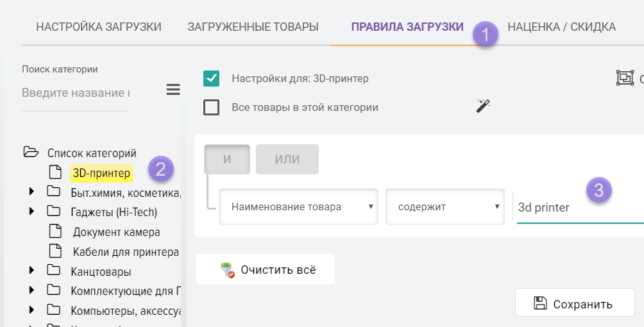644x327 pixels.
Task: Click the hamburger menu icon near category search
Action: click(173, 90)
